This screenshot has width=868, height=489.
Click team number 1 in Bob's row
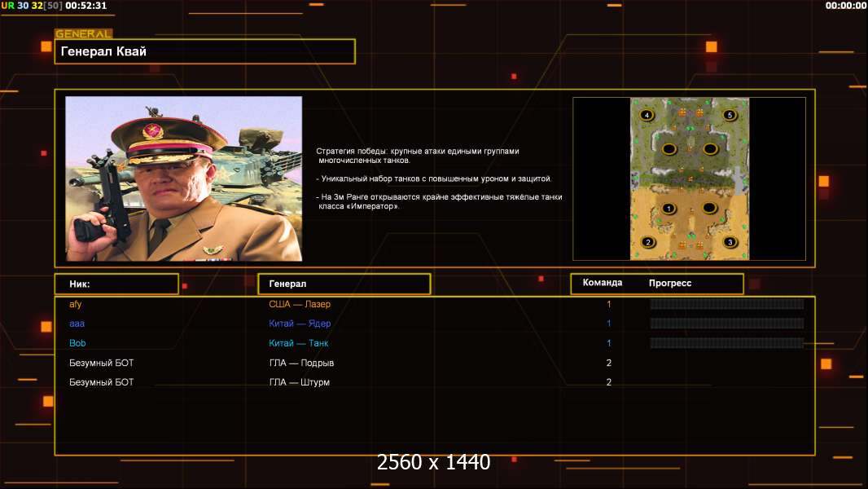click(x=609, y=343)
